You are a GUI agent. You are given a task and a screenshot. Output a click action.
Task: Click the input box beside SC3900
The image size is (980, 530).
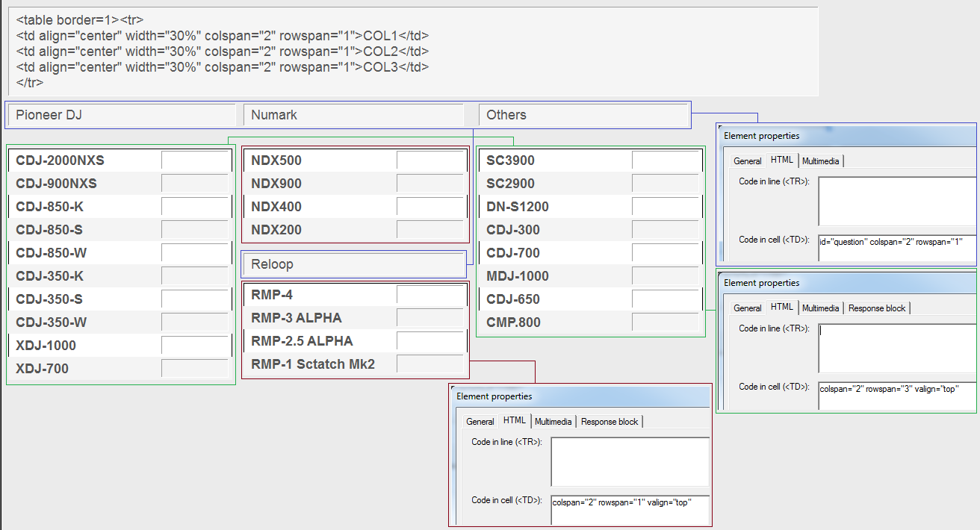[666, 160]
